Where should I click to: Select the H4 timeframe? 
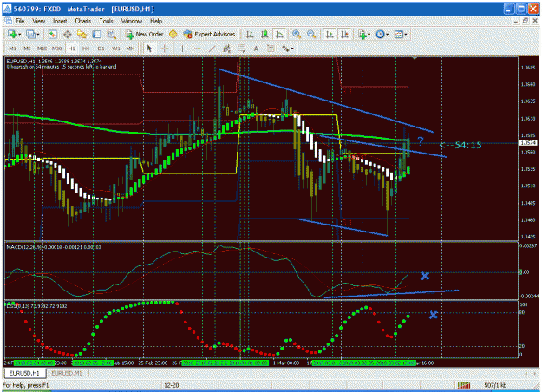tap(86, 49)
